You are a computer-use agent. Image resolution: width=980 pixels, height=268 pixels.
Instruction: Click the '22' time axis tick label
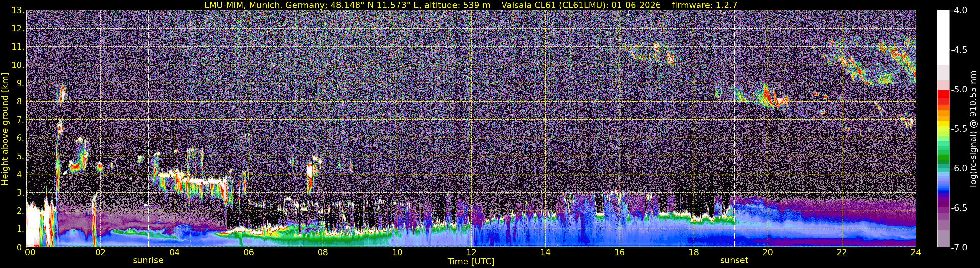tap(842, 252)
